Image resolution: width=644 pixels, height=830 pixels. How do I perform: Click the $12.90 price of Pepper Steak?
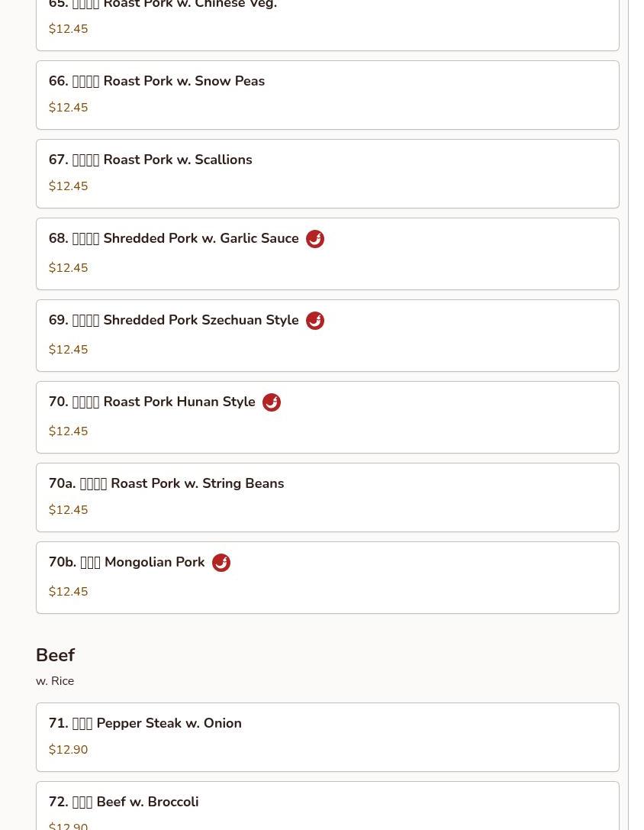[68, 750]
